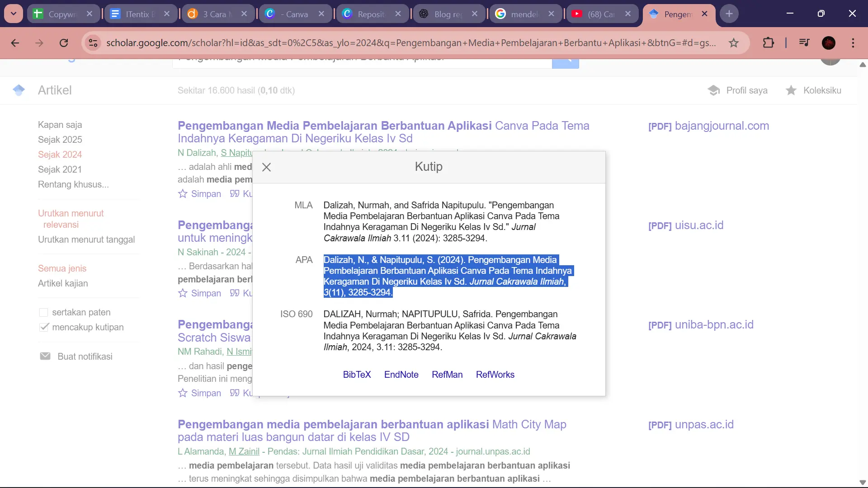Click the BibTeX export link
868x488 pixels.
click(357, 375)
